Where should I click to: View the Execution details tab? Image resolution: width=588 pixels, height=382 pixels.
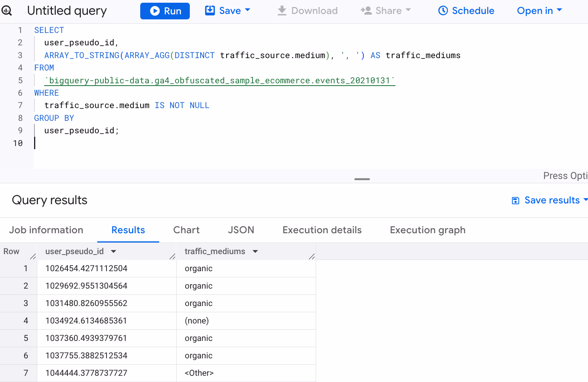point(322,230)
